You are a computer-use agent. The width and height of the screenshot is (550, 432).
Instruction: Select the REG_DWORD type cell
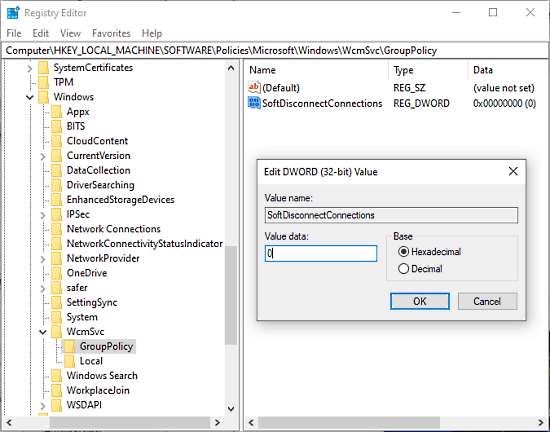click(421, 103)
